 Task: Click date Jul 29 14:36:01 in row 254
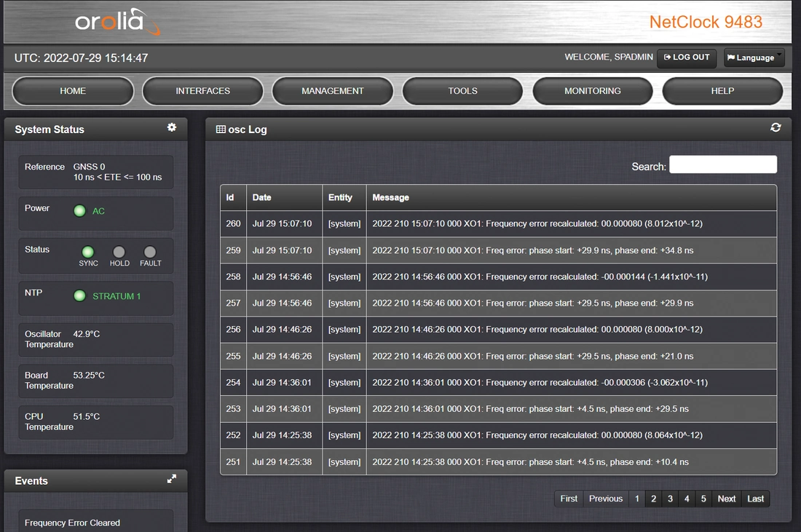282,382
